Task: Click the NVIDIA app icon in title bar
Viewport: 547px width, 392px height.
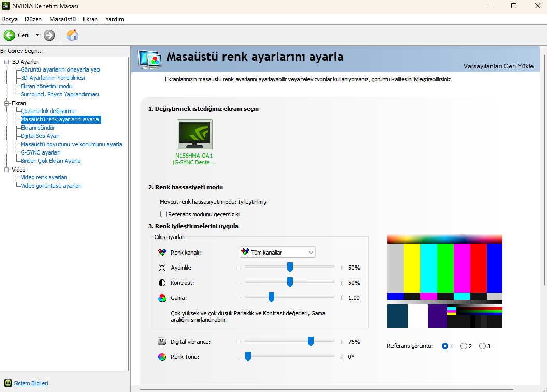Action: click(x=6, y=6)
